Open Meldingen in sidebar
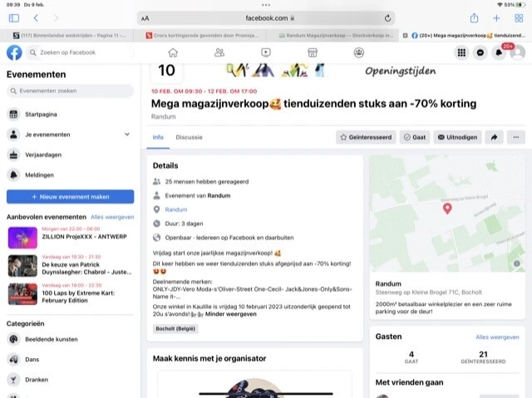 point(70,175)
